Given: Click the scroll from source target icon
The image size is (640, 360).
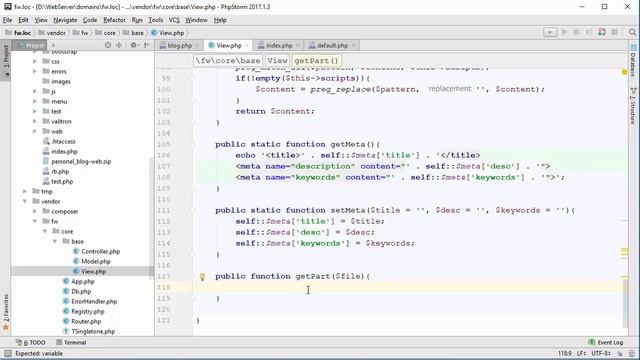Looking at the screenshot, I should tap(108, 45).
